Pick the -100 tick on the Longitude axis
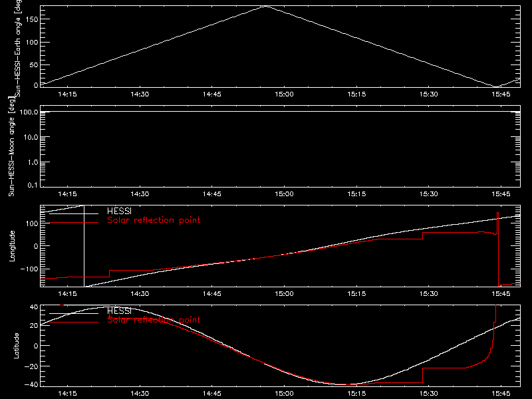Image resolution: width=532 pixels, height=399 pixels. point(29,269)
